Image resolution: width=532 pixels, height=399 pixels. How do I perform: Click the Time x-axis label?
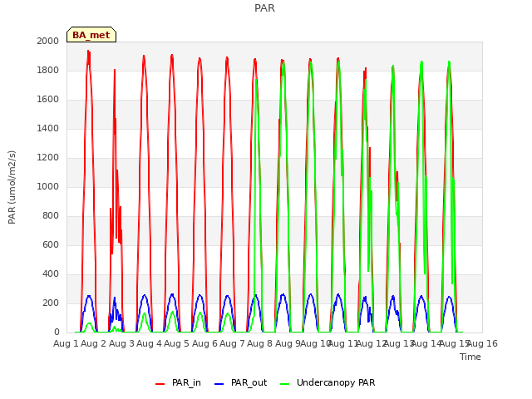pos(470,357)
